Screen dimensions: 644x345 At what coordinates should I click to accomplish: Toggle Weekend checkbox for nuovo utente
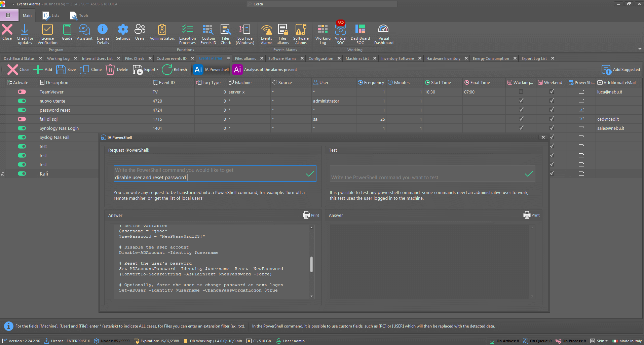(x=552, y=101)
